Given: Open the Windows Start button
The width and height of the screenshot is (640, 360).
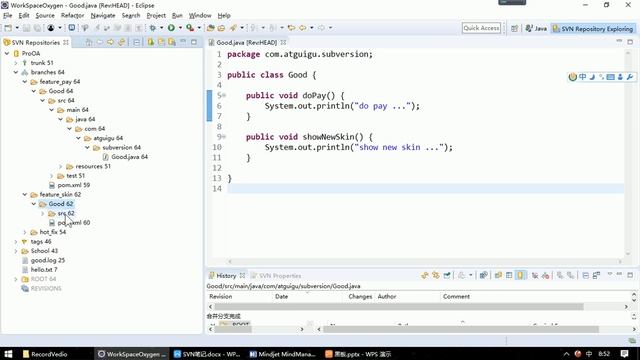Looking at the screenshot, I should point(8,354).
